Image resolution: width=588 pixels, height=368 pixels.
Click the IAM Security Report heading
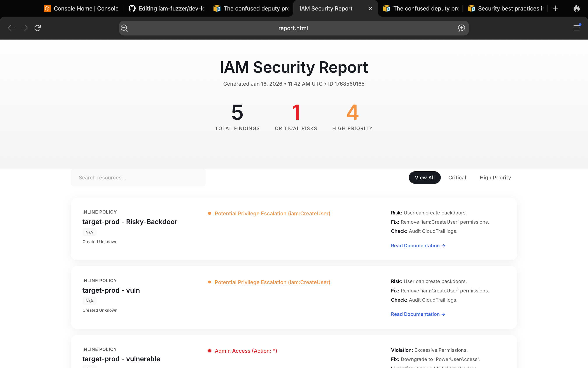pos(294,67)
